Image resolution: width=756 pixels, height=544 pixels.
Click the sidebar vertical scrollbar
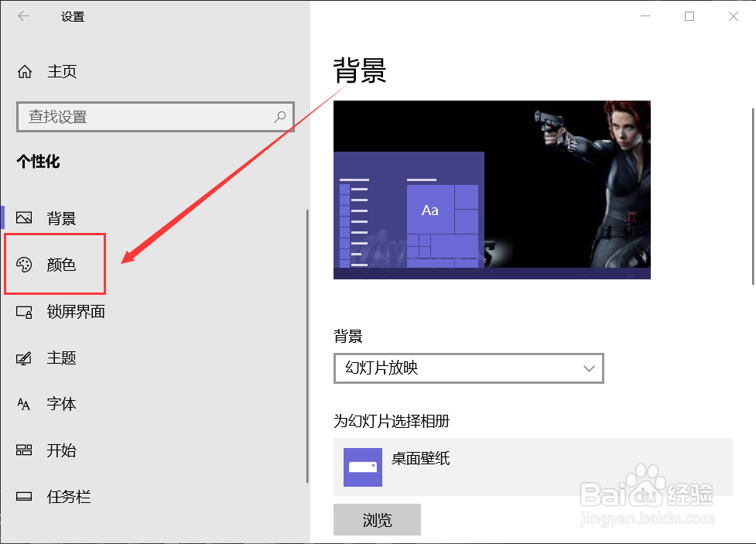click(x=307, y=346)
